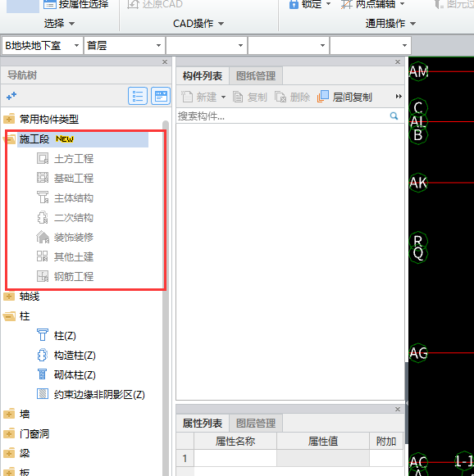
Task: Click the 属性名称 column header
Action: (x=235, y=441)
